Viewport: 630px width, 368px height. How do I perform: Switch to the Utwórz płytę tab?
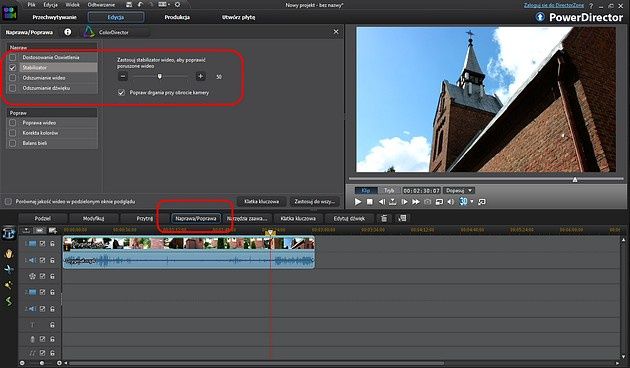pos(238,17)
